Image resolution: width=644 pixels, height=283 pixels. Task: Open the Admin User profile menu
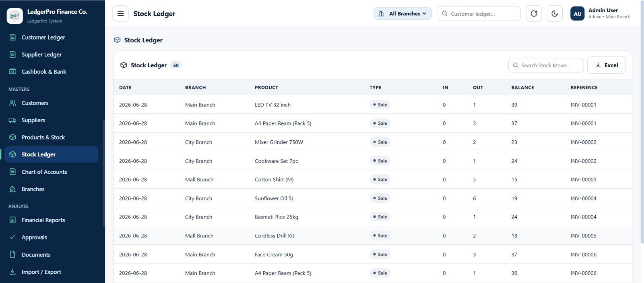click(601, 14)
